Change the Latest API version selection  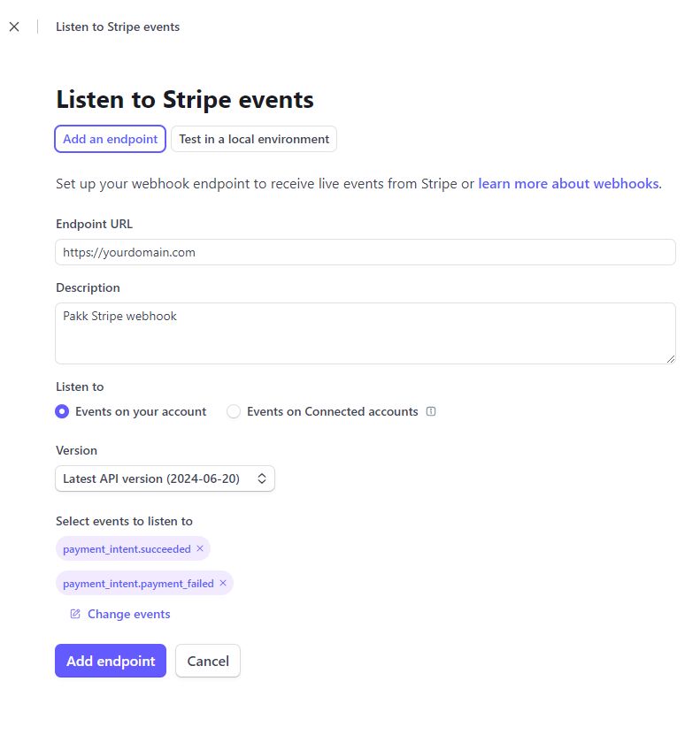point(165,478)
